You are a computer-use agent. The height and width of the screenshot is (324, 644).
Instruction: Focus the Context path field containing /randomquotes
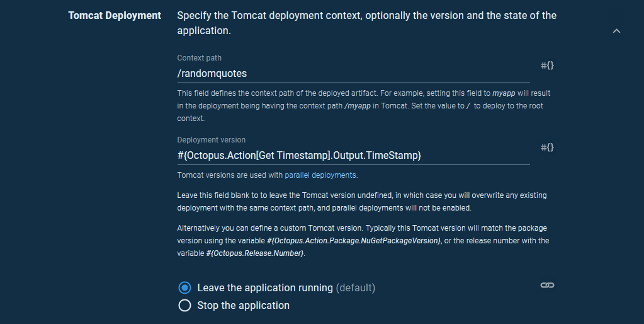point(353,74)
